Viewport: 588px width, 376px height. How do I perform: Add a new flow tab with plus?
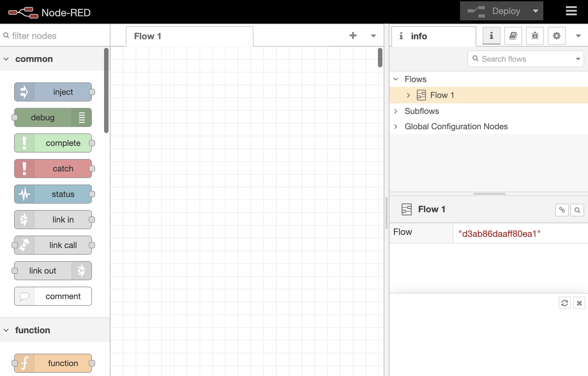click(353, 36)
